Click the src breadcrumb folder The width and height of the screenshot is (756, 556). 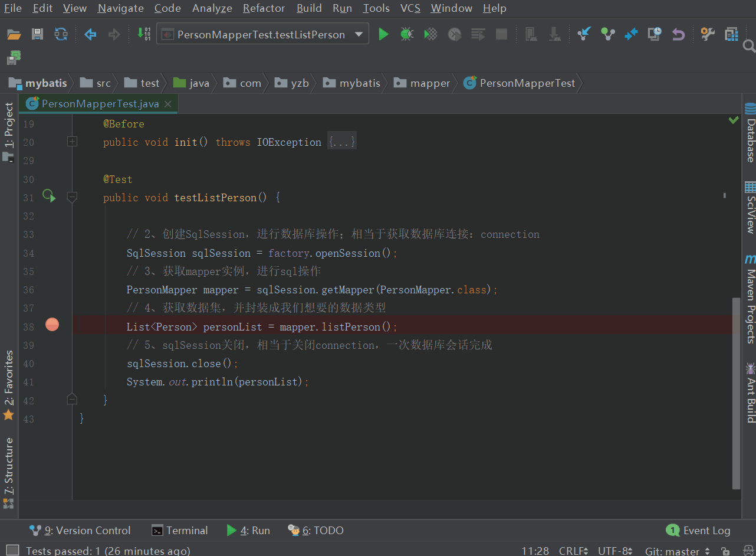pyautogui.click(x=96, y=83)
